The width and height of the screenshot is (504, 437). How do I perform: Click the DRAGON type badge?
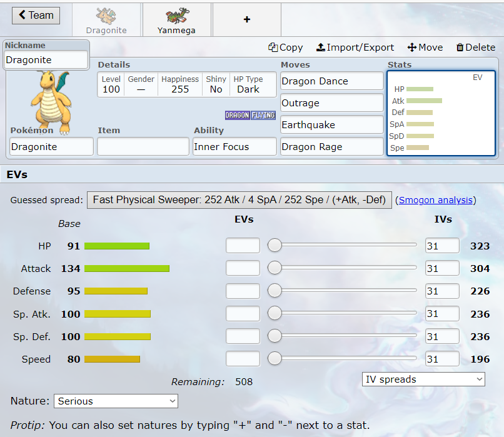(x=237, y=115)
